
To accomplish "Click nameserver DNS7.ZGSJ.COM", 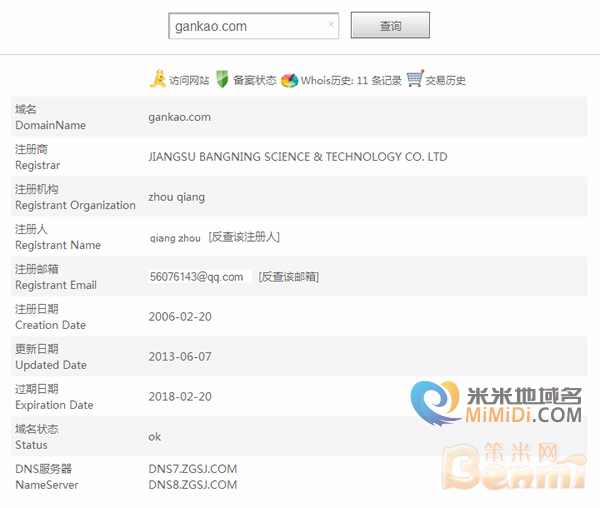I will coord(193,469).
